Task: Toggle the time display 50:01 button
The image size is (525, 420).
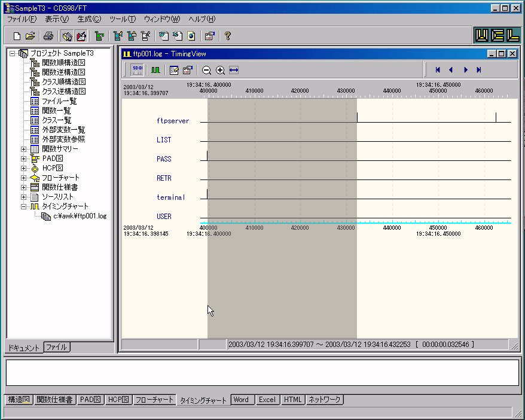Action: pos(136,70)
